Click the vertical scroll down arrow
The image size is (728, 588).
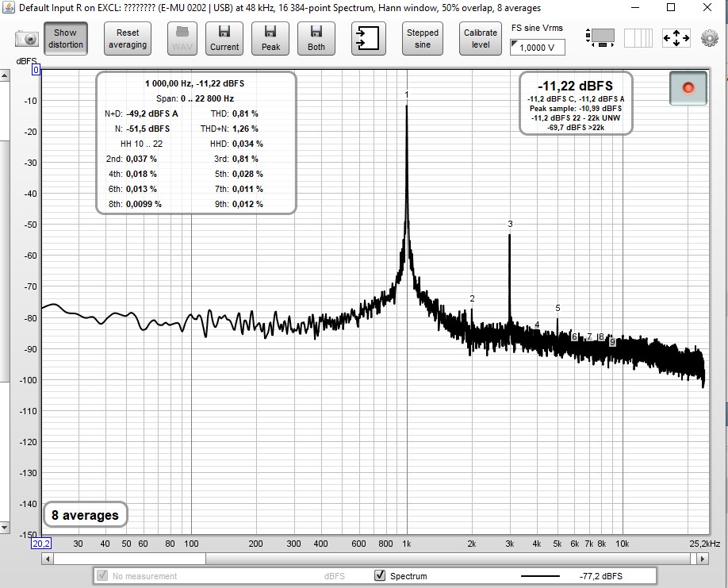point(4,528)
